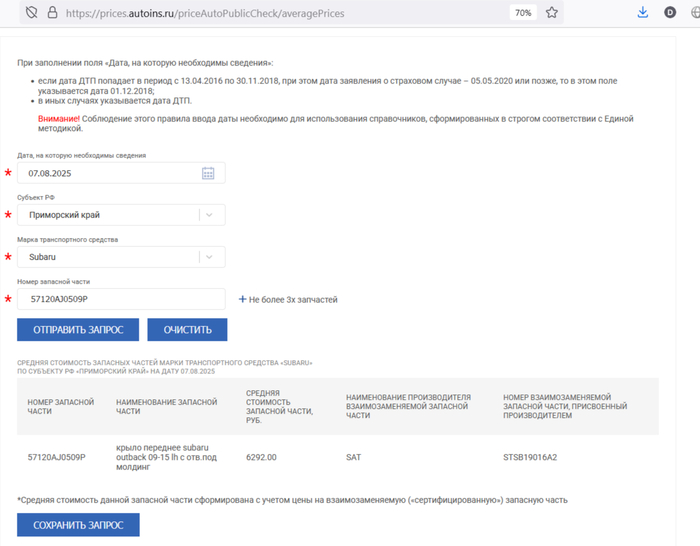Click the СОХРАНИТЬ ЗАПРОС button
Image resolution: width=700 pixels, height=546 pixels.
click(78, 525)
